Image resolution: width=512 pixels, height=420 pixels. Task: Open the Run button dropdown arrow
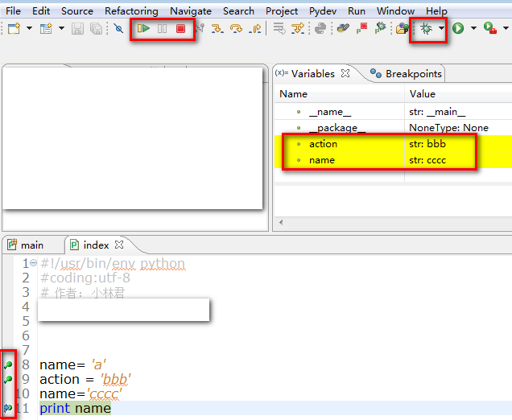[x=473, y=28]
